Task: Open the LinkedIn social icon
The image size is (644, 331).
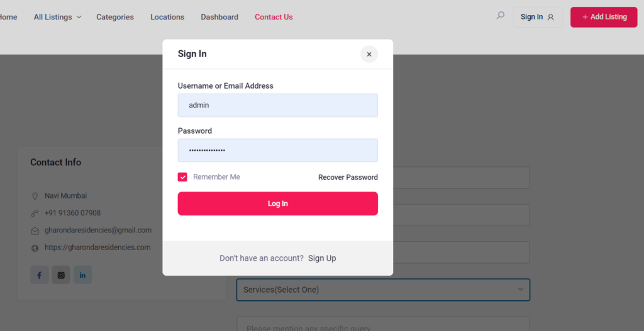Action: point(82,275)
